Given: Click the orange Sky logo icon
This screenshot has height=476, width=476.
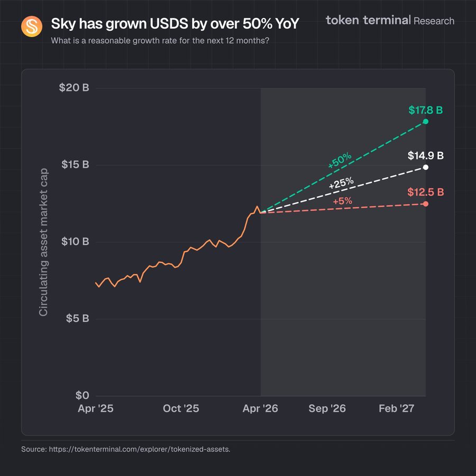Looking at the screenshot, I should tap(31, 26).
